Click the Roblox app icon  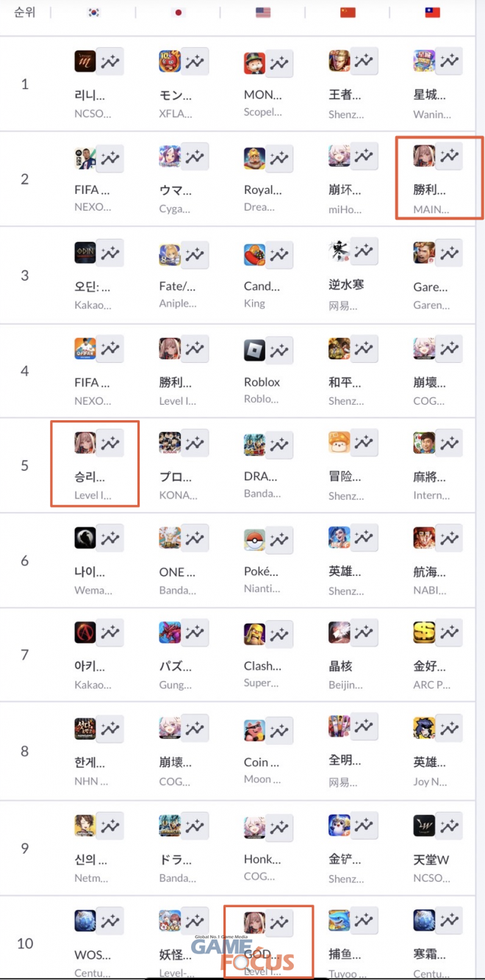tap(254, 350)
